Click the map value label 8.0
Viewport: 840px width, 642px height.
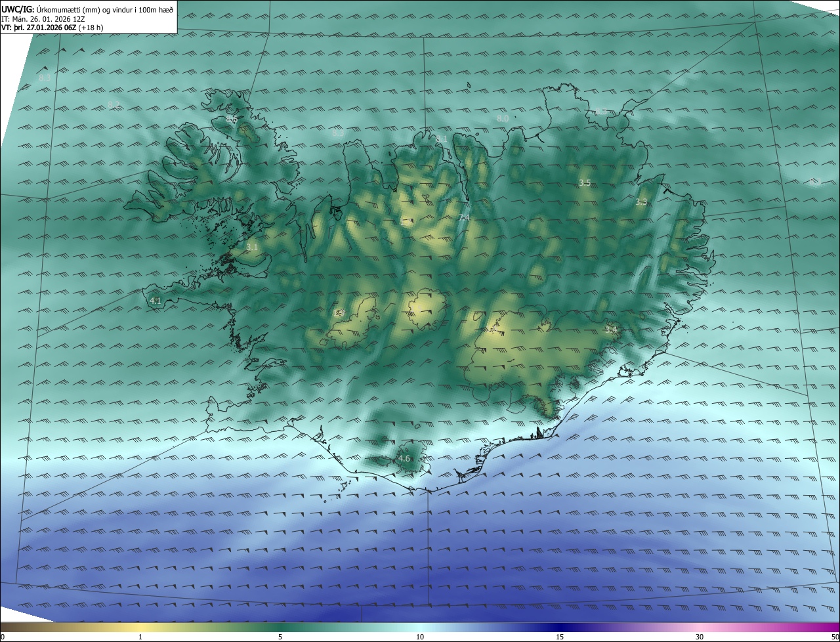[x=503, y=119]
